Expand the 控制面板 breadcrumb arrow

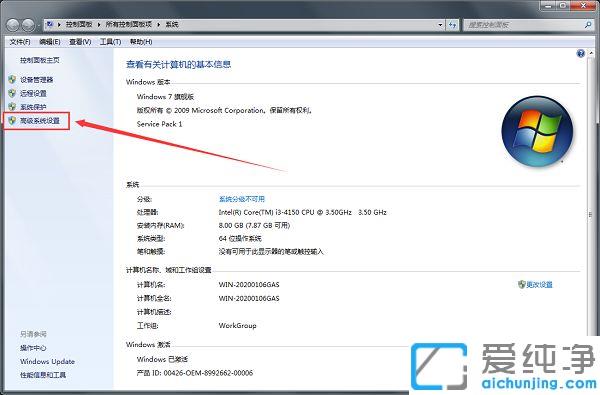(99, 24)
